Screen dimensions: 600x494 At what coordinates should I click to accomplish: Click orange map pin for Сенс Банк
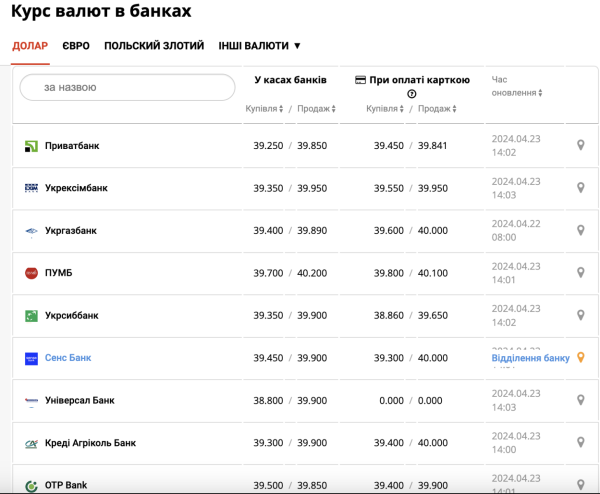[x=580, y=357]
